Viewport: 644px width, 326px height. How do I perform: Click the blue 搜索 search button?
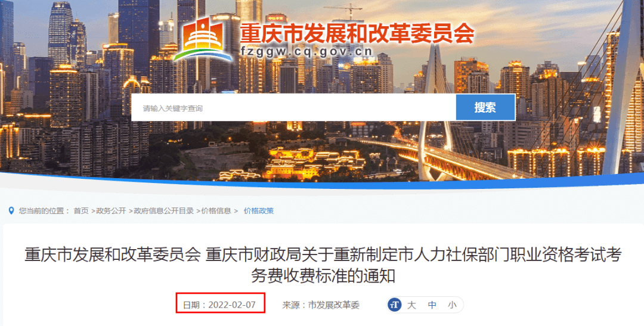[485, 107]
